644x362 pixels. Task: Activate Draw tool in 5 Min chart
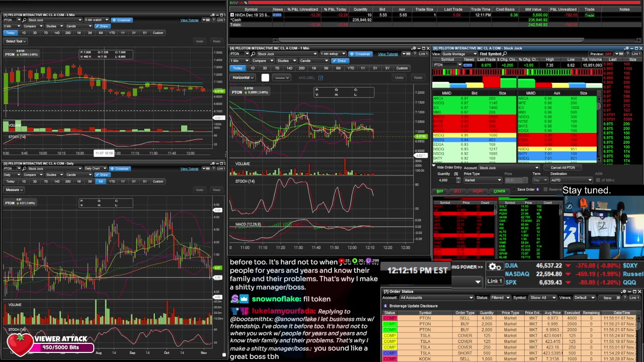coord(102,26)
